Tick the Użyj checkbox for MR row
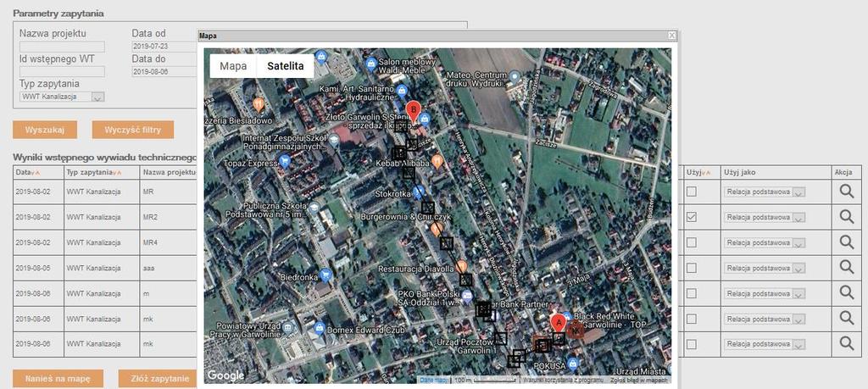Image resolution: width=868 pixels, height=389 pixels. 692,192
